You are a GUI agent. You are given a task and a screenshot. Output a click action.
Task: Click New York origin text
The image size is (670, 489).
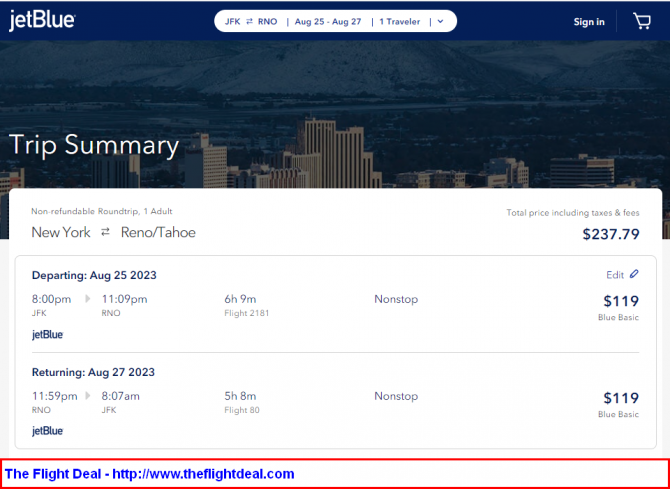[61, 233]
